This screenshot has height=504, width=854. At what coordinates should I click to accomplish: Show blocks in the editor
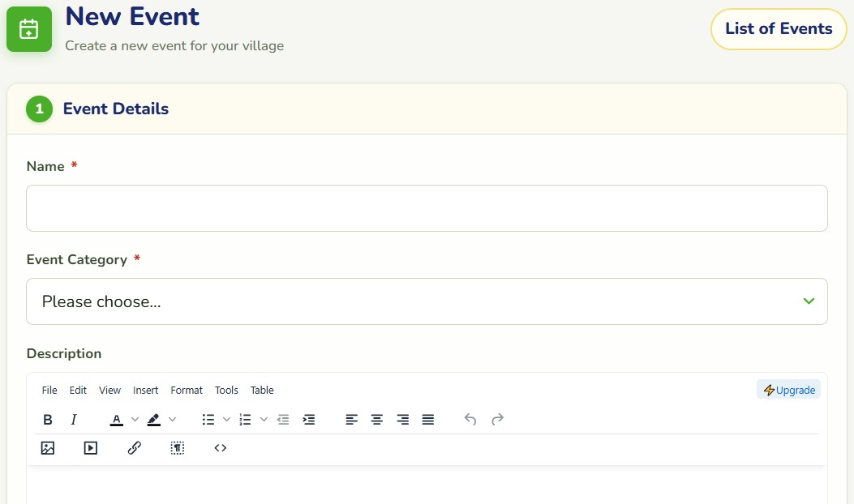(178, 448)
